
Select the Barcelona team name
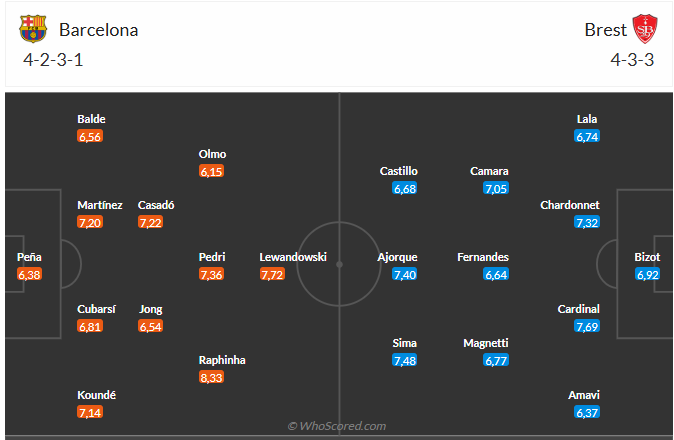98,29
